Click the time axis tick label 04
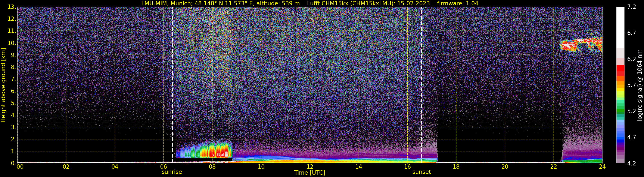This screenshot has width=644, height=177. [x=115, y=166]
